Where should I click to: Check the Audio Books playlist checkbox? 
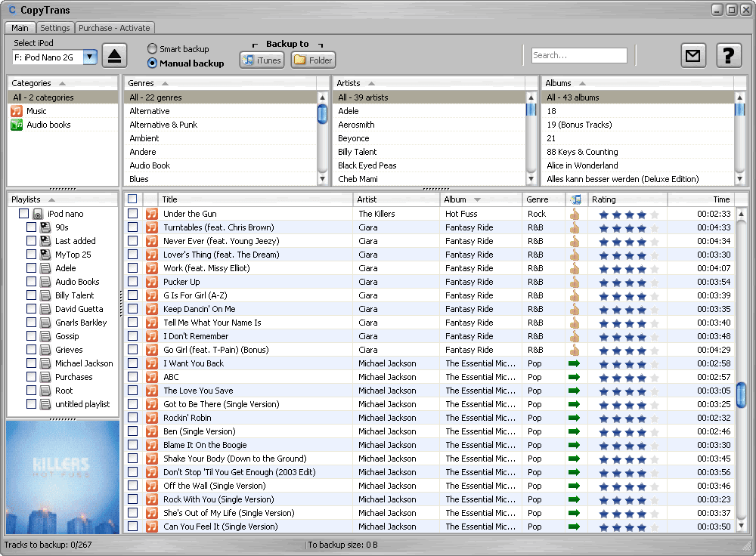(x=31, y=281)
